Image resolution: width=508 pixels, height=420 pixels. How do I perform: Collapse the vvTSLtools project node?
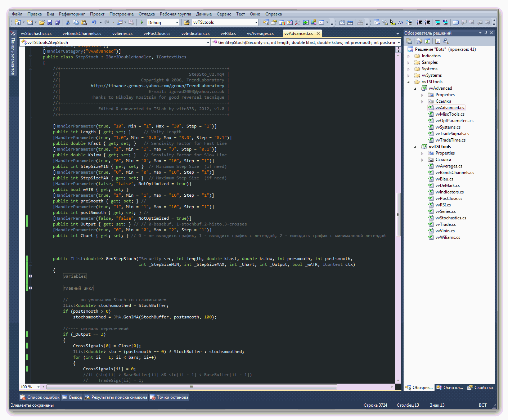click(x=415, y=147)
